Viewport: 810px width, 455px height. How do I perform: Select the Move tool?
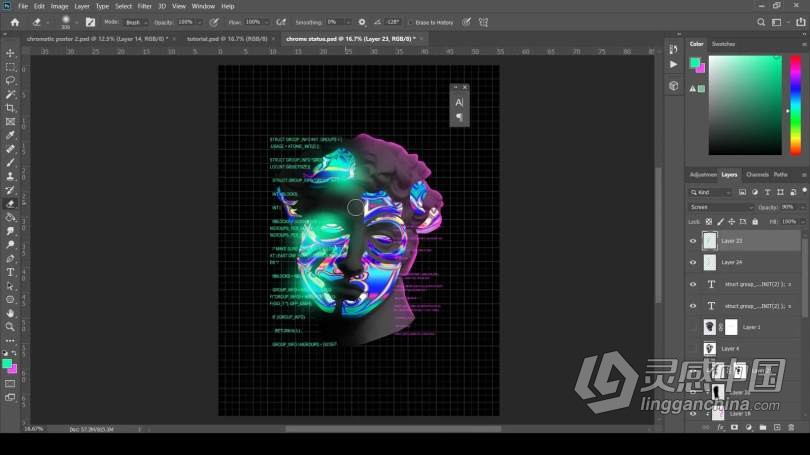(x=10, y=53)
